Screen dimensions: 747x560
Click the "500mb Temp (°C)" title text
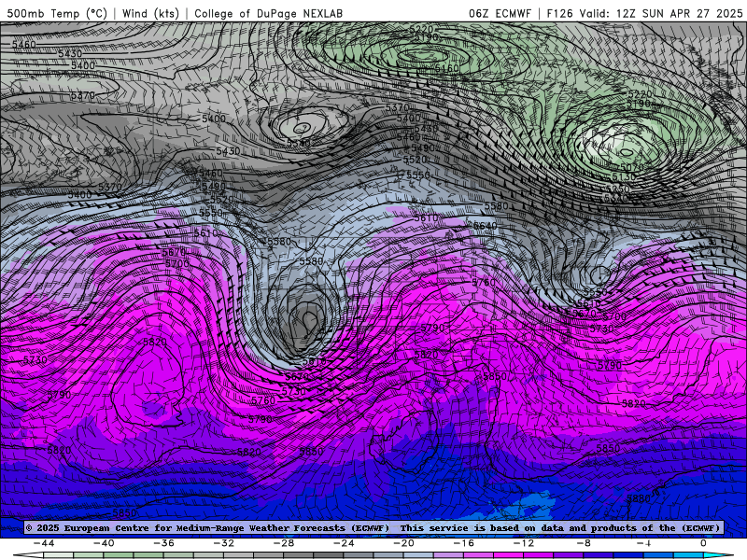57,13
